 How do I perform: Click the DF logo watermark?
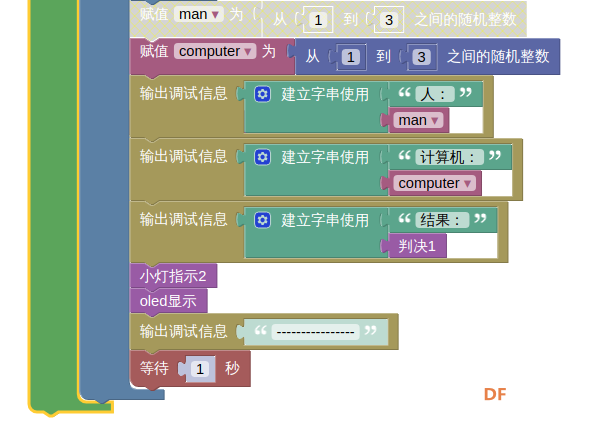[495, 395]
